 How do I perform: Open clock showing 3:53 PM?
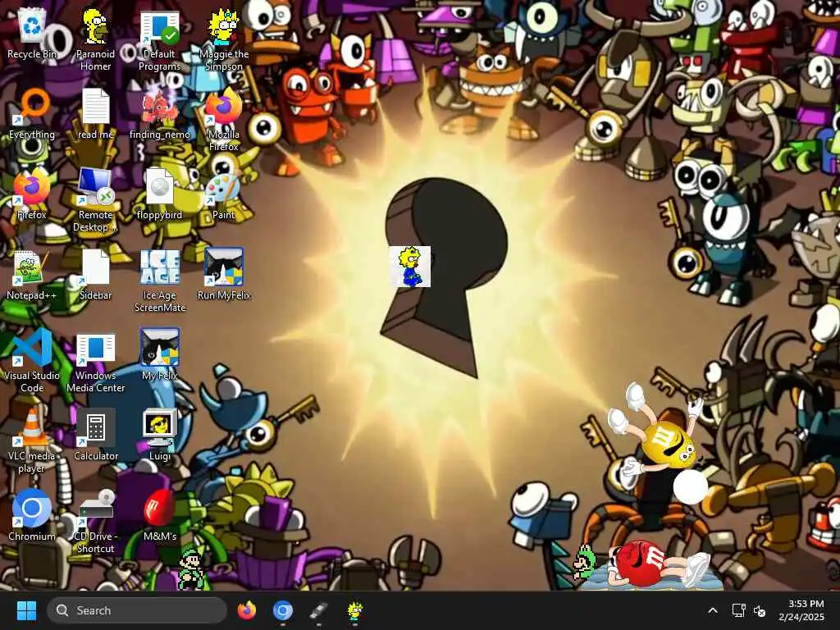tap(801, 610)
